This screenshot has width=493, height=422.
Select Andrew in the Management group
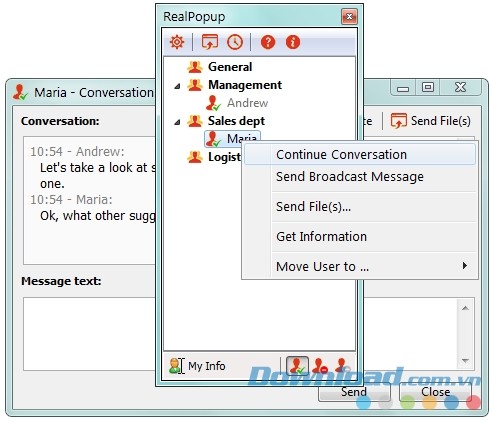click(247, 103)
